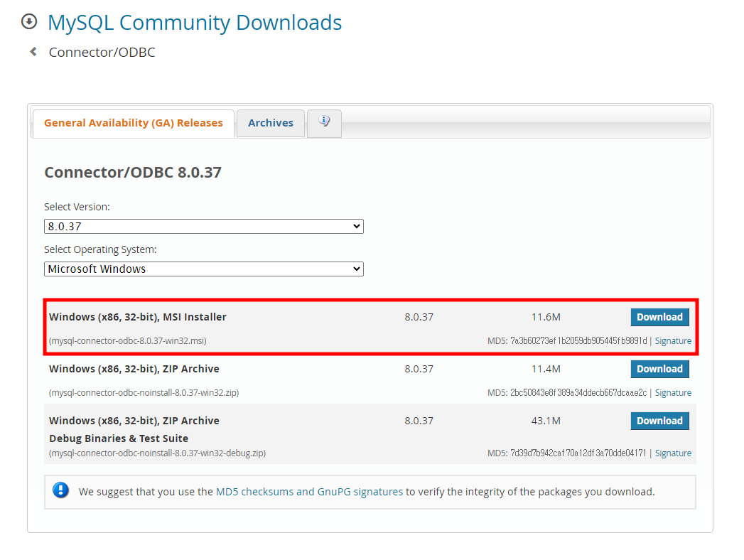Click the 11.6M file size value

[x=546, y=317]
